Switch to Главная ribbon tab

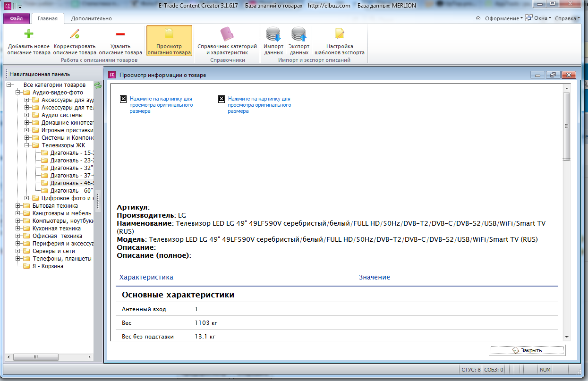[47, 18]
